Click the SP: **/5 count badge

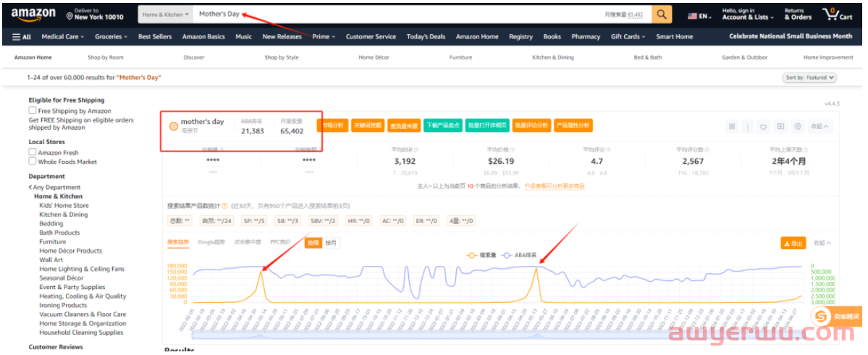tap(254, 221)
